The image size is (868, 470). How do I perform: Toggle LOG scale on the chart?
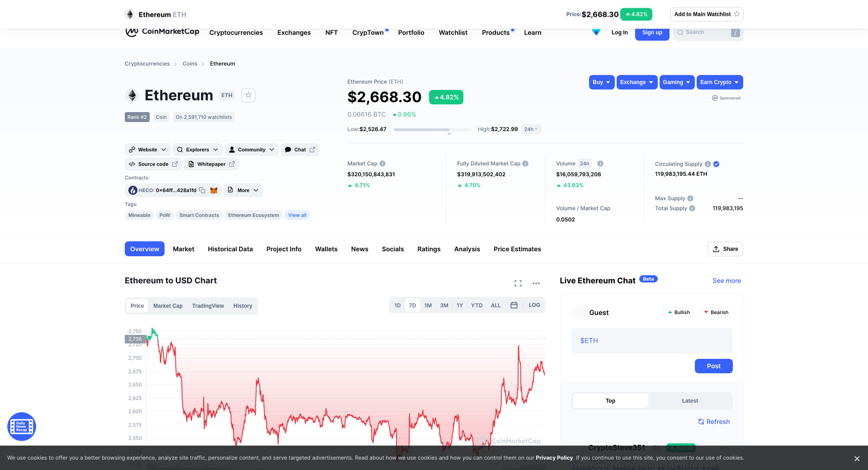[534, 305]
